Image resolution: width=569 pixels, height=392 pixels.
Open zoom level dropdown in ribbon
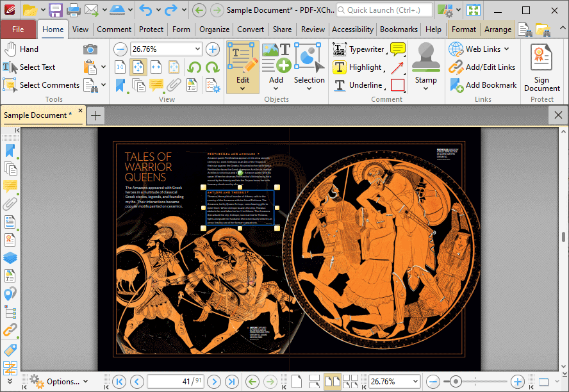197,49
